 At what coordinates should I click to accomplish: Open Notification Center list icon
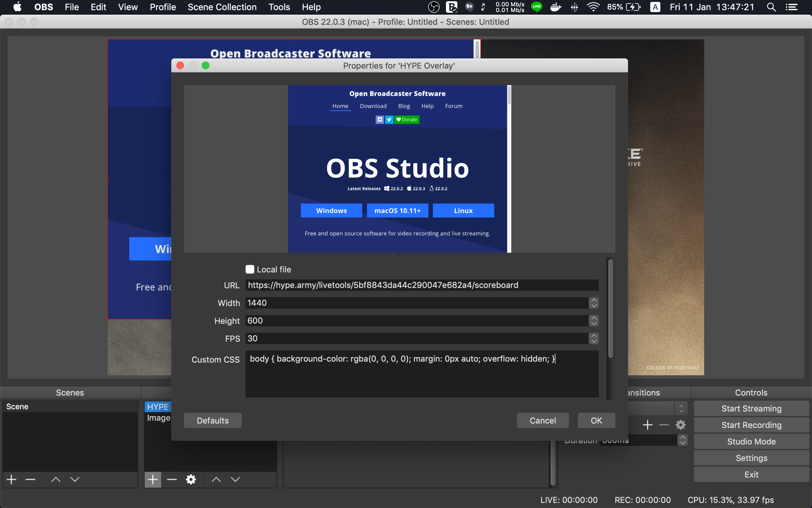791,7
